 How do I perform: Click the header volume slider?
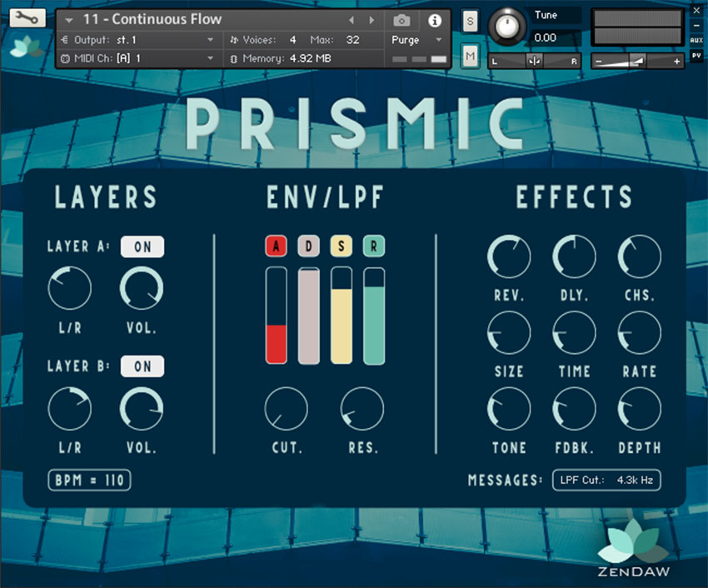[x=637, y=62]
